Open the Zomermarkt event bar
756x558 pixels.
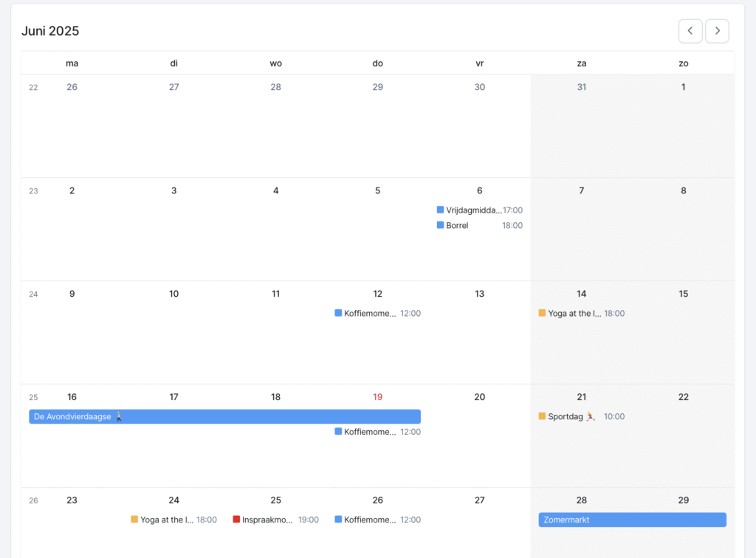click(632, 520)
